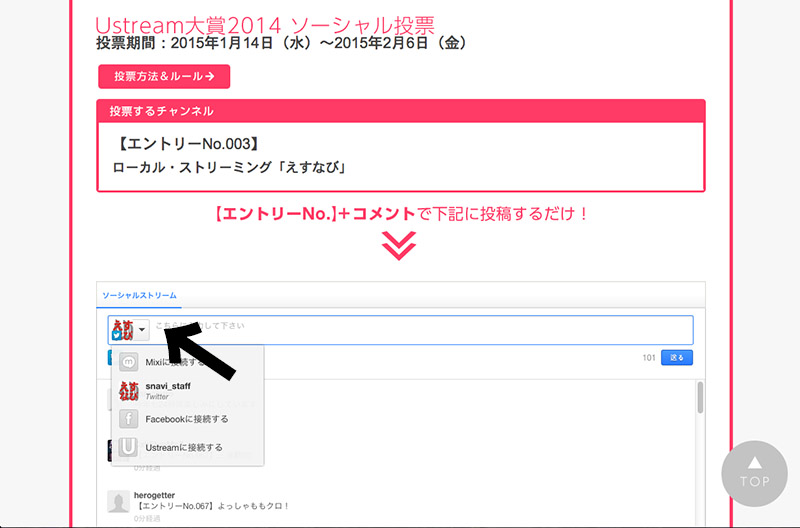Click the comment stream scrollbar
The height and width of the screenshot is (528, 800).
pyautogui.click(x=700, y=397)
